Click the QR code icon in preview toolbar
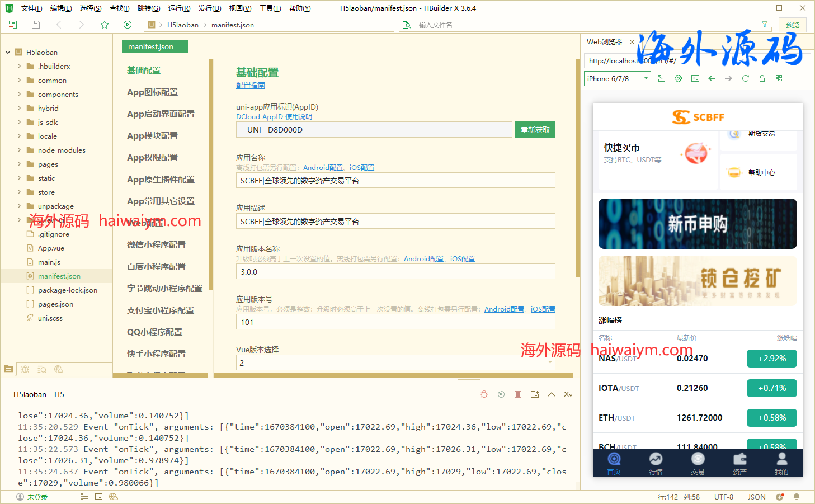 pos(779,78)
